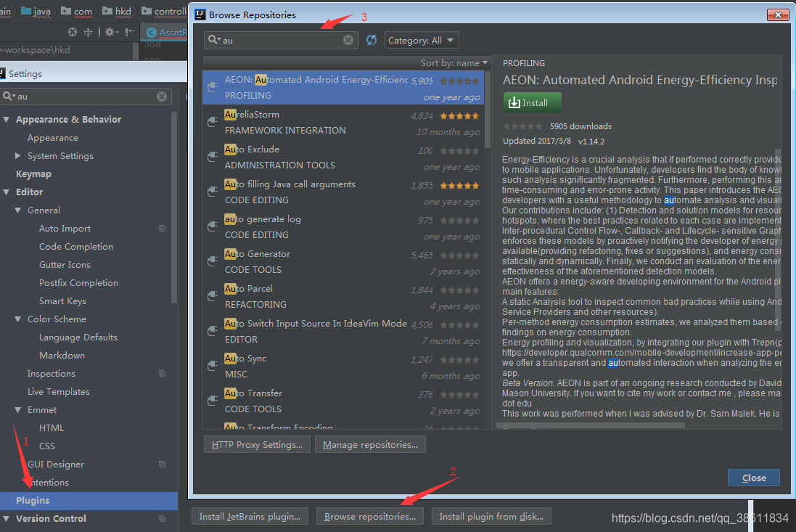This screenshot has width=796, height=532.
Task: Select 'Auto Switch Input Source In IdeaVim Mode'
Action: [x=343, y=332]
